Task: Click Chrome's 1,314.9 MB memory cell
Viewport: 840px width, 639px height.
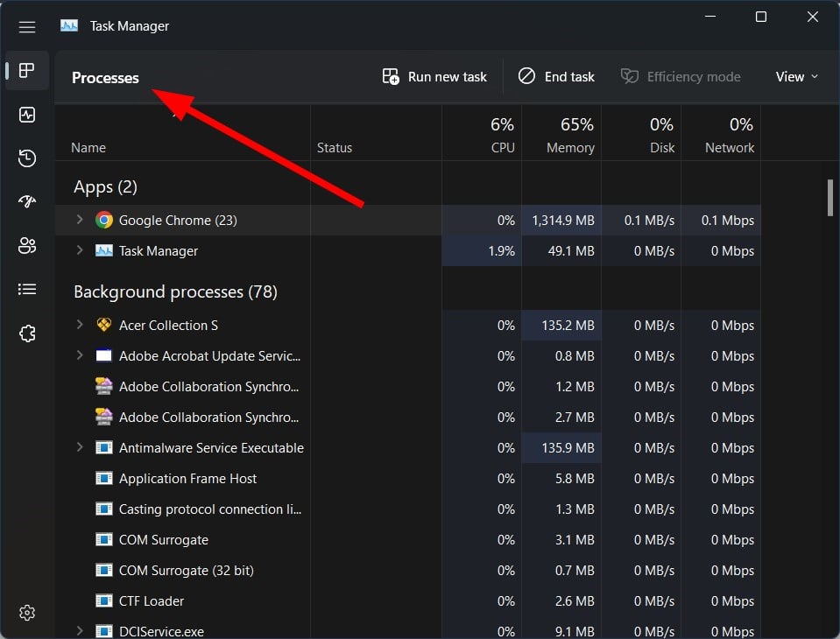Action: click(561, 220)
